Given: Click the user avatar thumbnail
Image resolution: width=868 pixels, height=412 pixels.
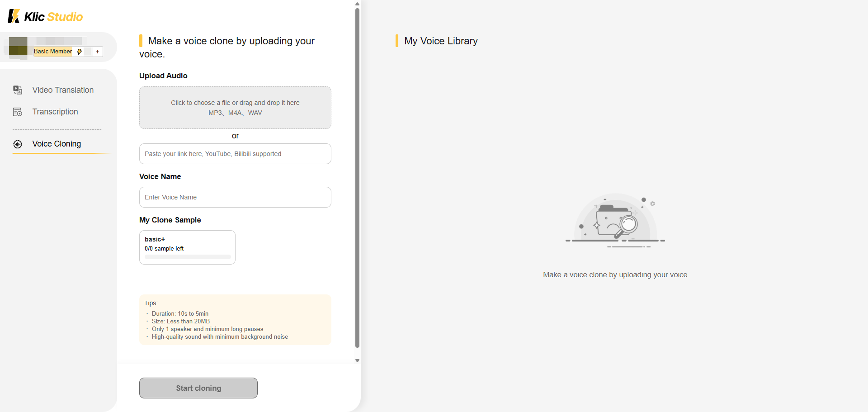Looking at the screenshot, I should coord(18,46).
